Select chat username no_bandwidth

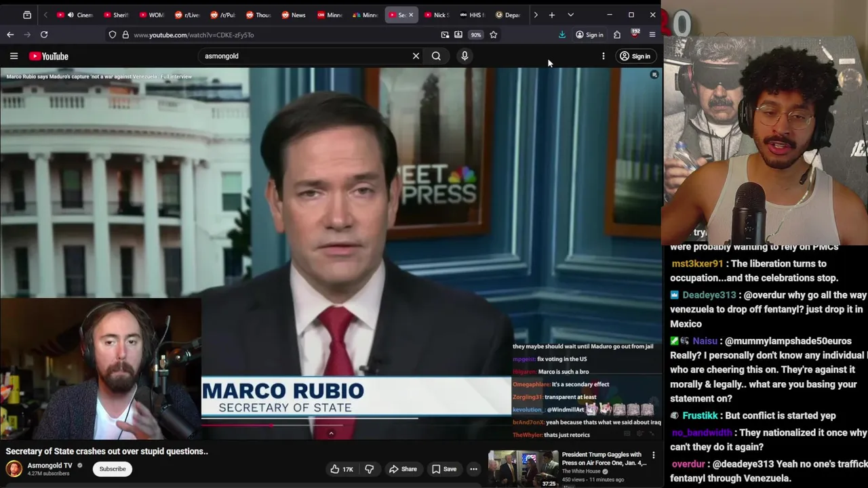click(702, 432)
